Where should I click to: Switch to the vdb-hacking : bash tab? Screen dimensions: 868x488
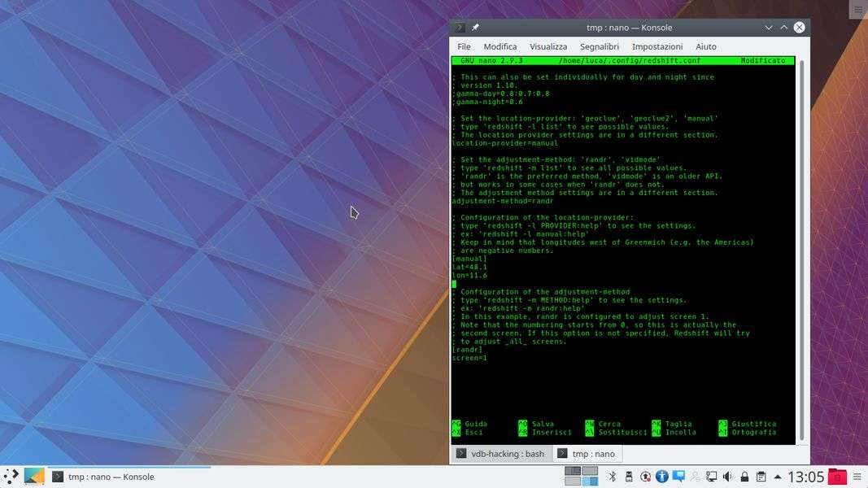click(x=501, y=454)
